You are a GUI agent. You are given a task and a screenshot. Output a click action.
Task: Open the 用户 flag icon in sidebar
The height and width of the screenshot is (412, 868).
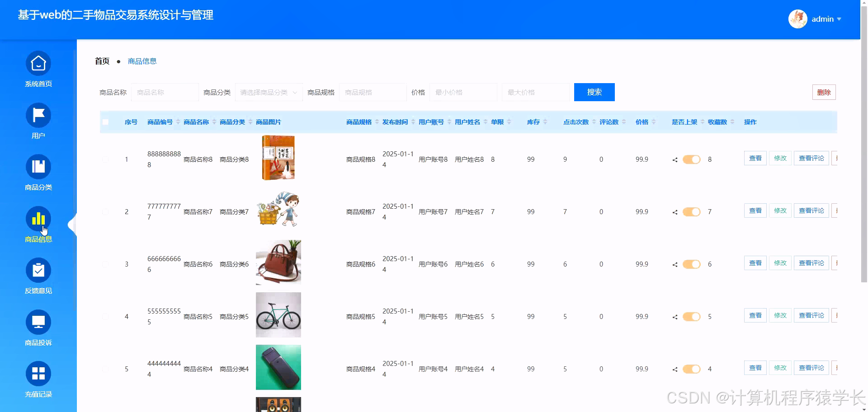click(38, 115)
